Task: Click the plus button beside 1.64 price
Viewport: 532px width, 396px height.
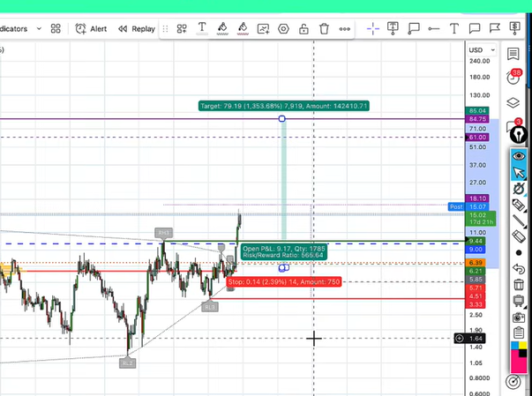Action: [x=460, y=339]
